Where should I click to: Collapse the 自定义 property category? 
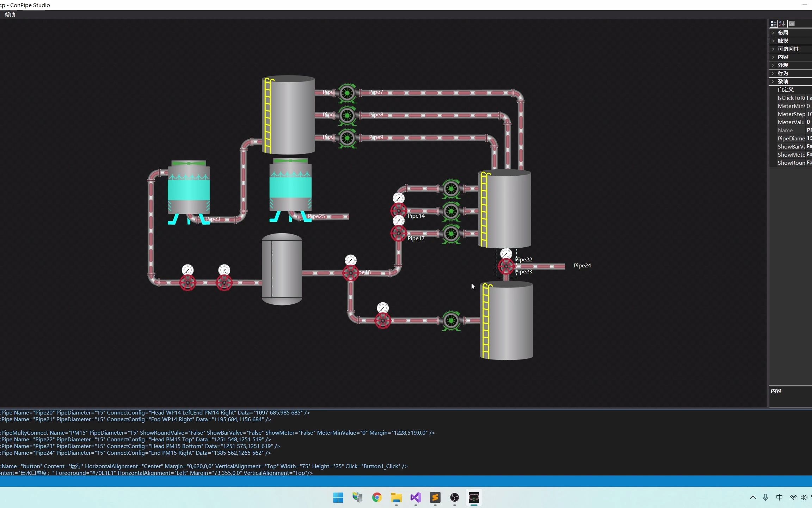click(773, 90)
